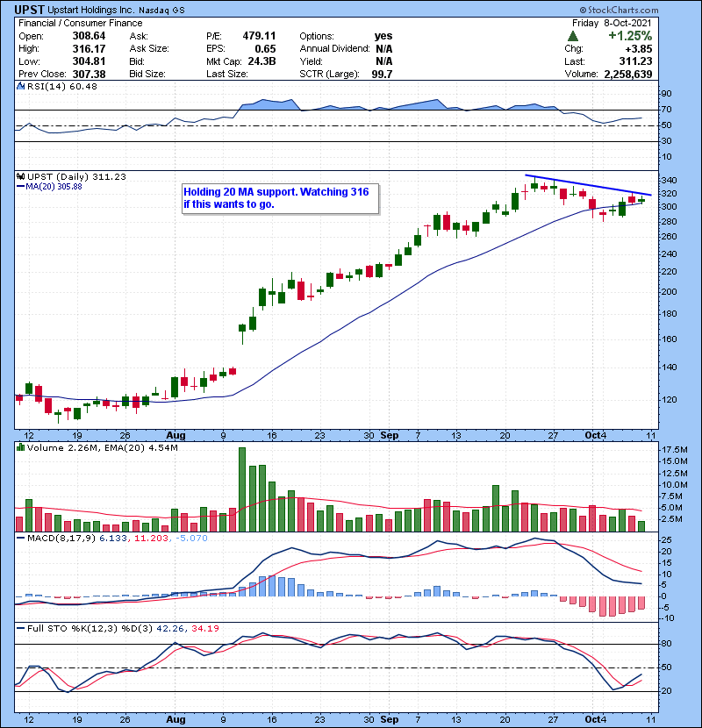
Task: Click the 340 price axis label
Action: click(670, 181)
